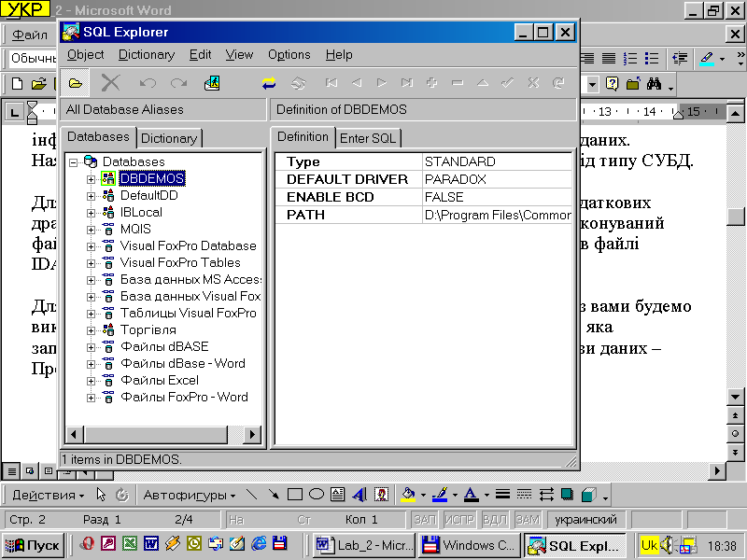Click the First record navigation icon
747x560 pixels.
(x=331, y=83)
